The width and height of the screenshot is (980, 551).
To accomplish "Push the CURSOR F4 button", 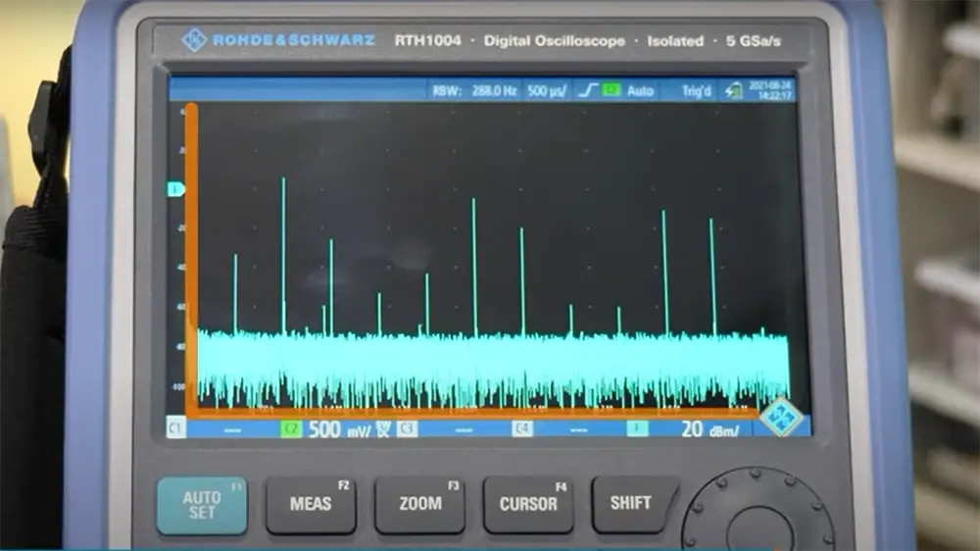I will tap(529, 505).
